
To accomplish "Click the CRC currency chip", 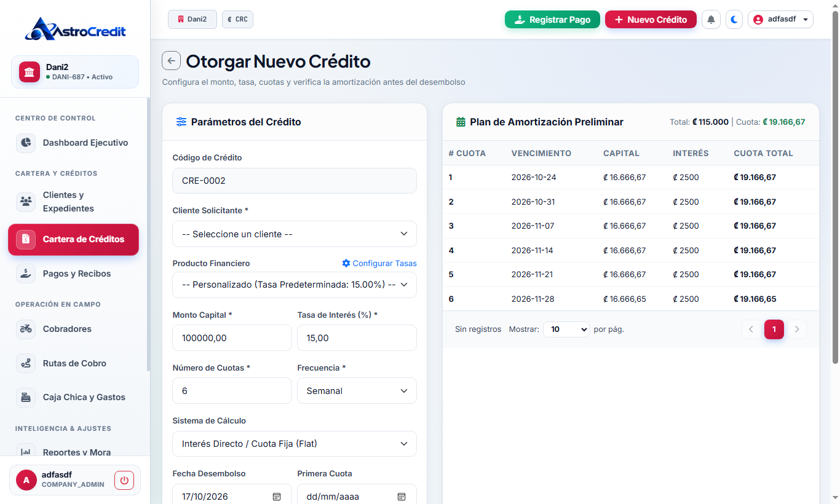I will [237, 19].
